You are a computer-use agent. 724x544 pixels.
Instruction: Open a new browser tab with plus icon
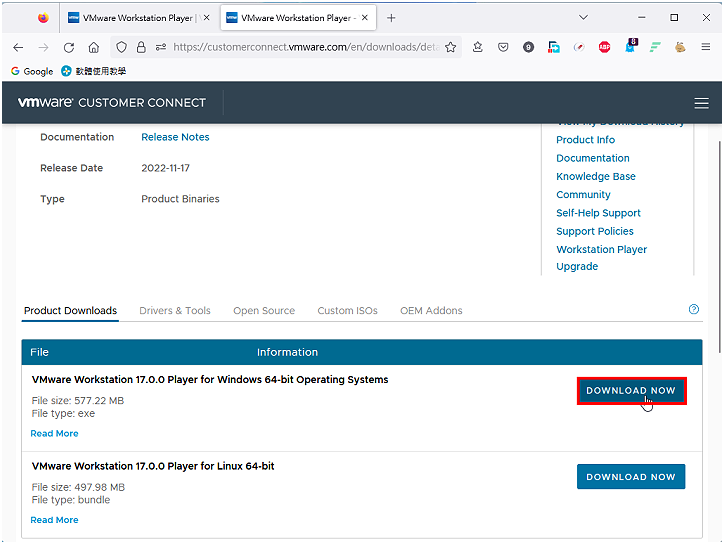[391, 18]
